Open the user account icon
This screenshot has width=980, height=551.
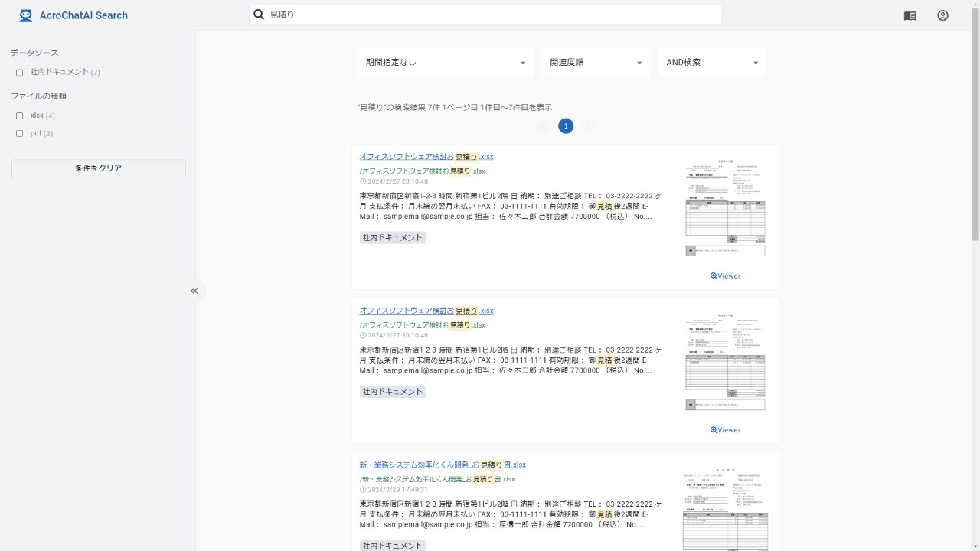click(x=942, y=15)
